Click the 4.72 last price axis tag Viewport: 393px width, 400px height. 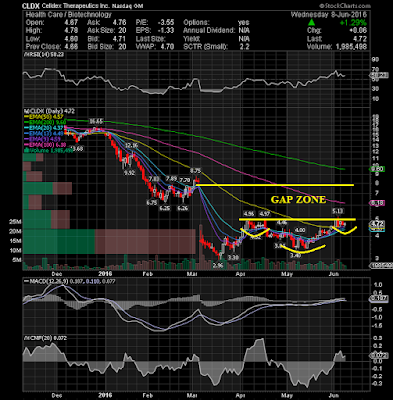click(x=377, y=224)
